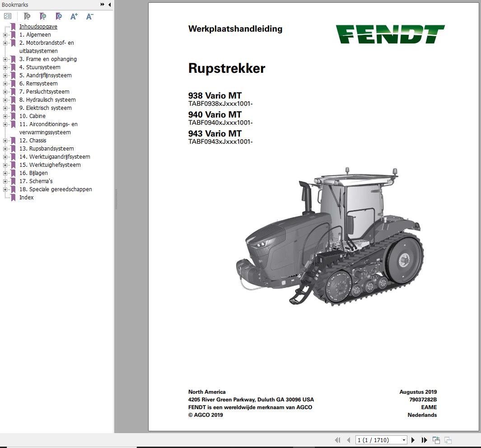Expand the 4. Stuursysteem bookmark

click(x=5, y=67)
